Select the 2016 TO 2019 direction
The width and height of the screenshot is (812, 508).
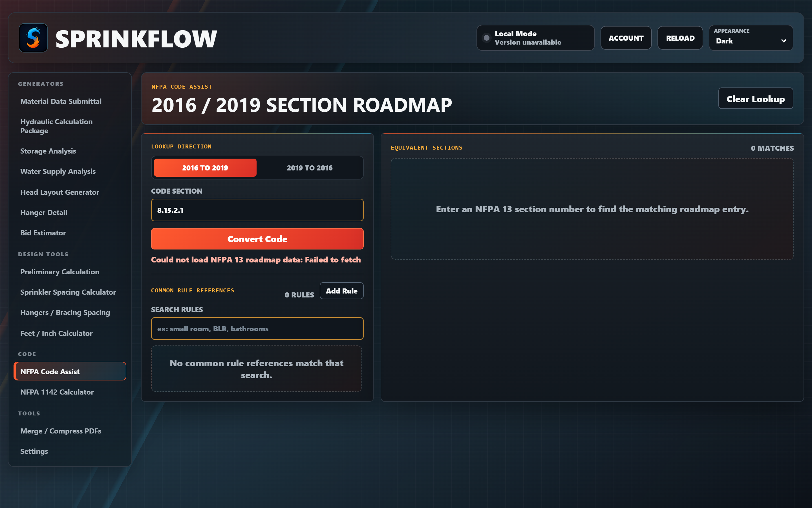point(205,168)
